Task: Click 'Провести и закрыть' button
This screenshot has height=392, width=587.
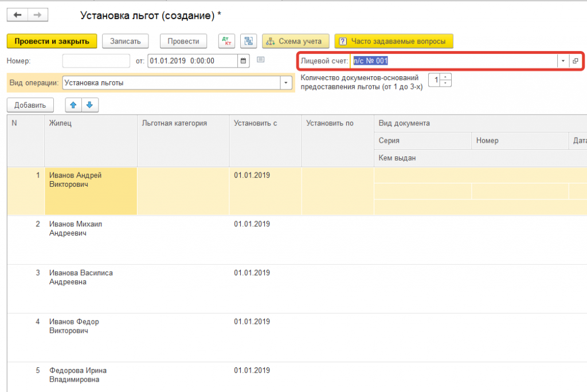Action: [52, 41]
